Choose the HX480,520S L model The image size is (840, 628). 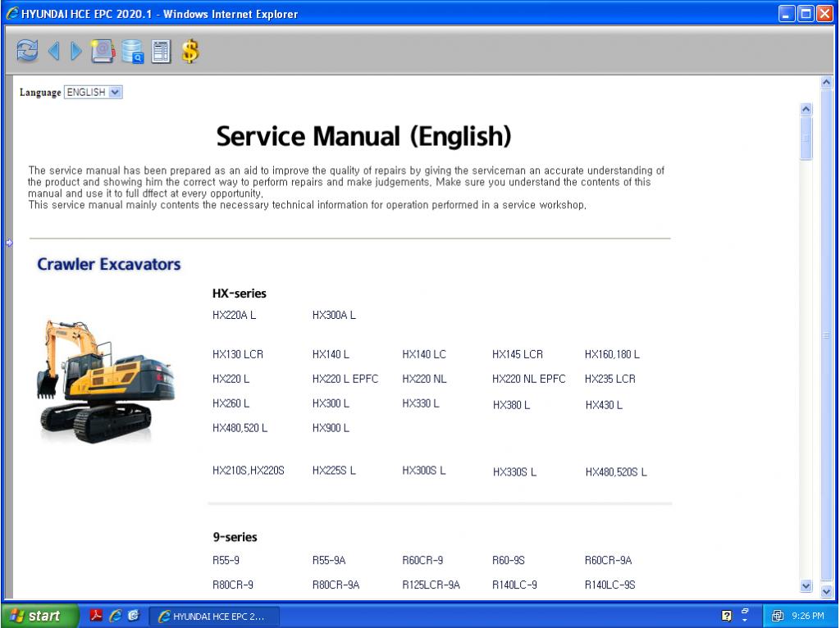[617, 472]
